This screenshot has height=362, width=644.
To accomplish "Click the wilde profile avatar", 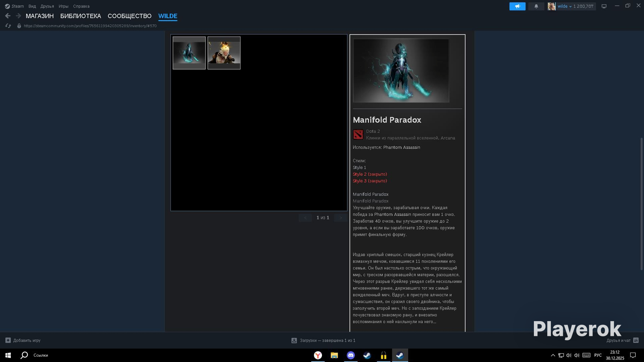I will point(552,6).
